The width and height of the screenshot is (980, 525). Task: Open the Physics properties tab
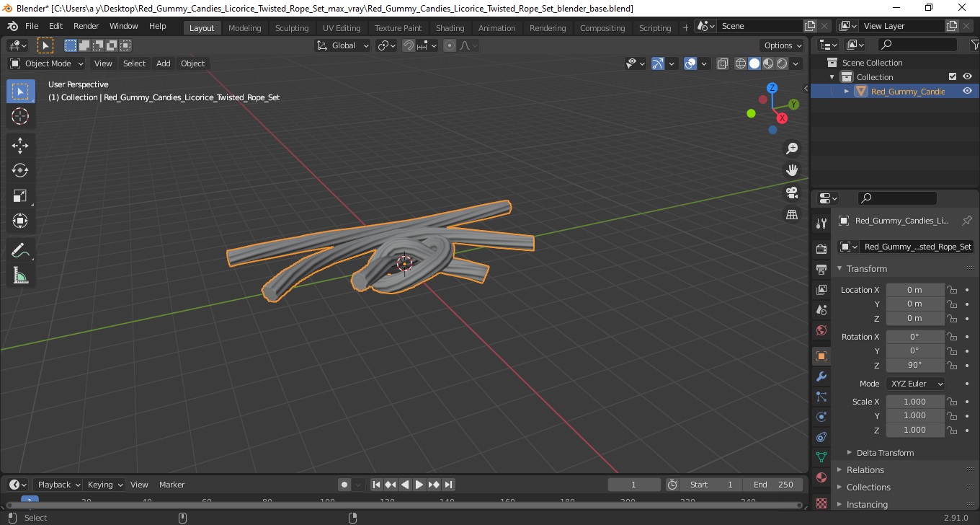tap(821, 417)
